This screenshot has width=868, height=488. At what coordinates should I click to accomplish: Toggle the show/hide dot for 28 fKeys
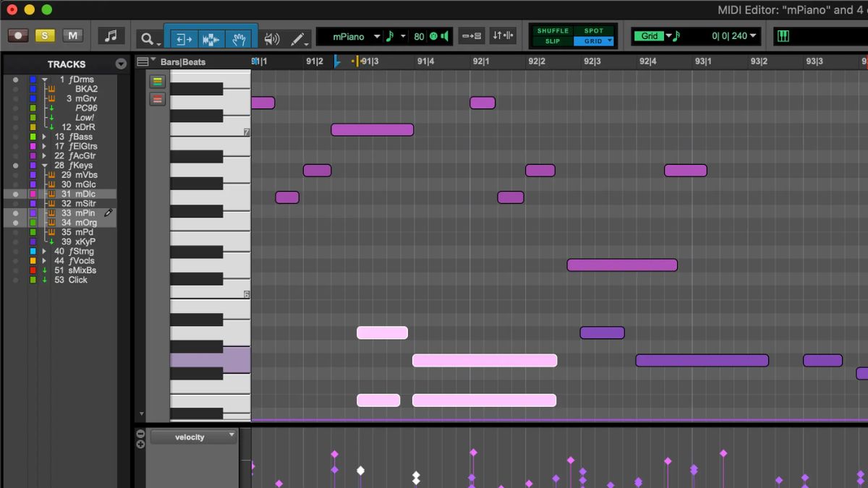(x=15, y=166)
